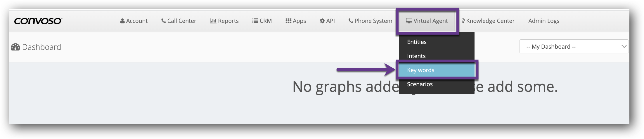Select Entities from Virtual Agent menu

(417, 42)
